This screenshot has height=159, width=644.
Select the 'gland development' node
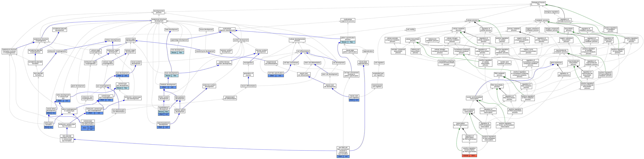coord(78,86)
